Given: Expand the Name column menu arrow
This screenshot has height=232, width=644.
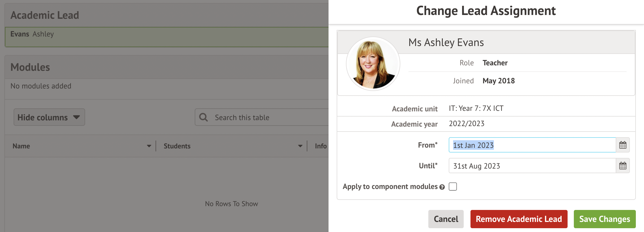Looking at the screenshot, I should (x=149, y=146).
